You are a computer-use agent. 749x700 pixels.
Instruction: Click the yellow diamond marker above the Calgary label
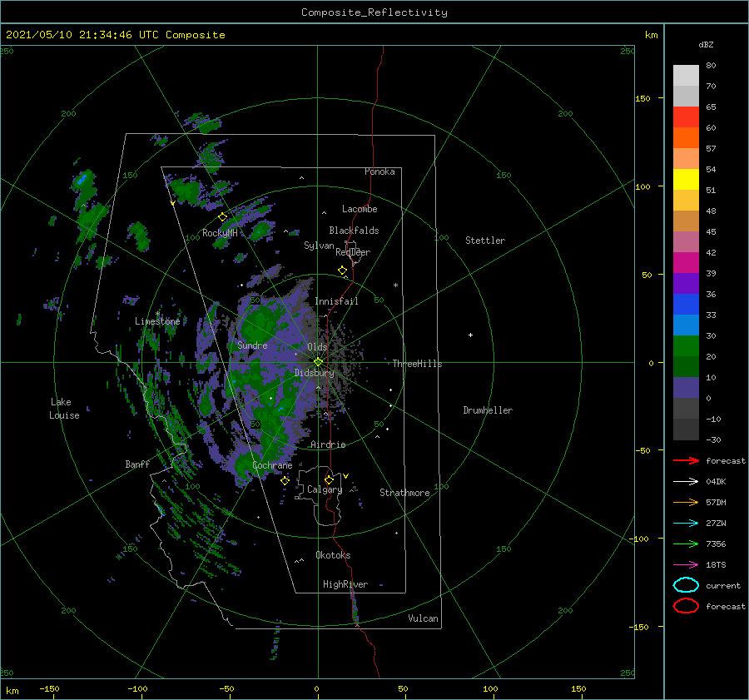pos(329,479)
